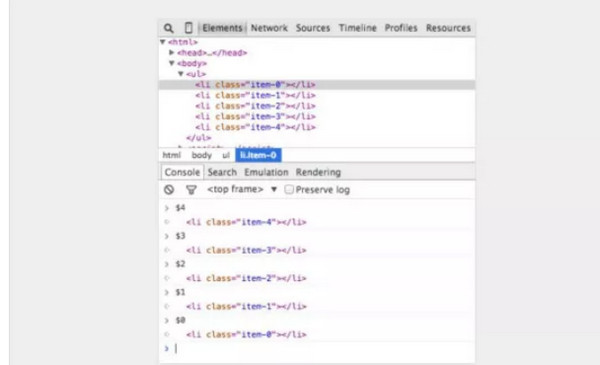
Task: Open the Profiles tab
Action: [401, 28]
